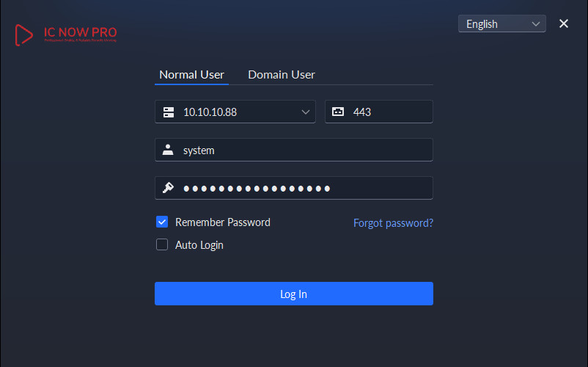Expand the server address dropdown arrow
This screenshot has height=367, width=588.
tap(306, 112)
